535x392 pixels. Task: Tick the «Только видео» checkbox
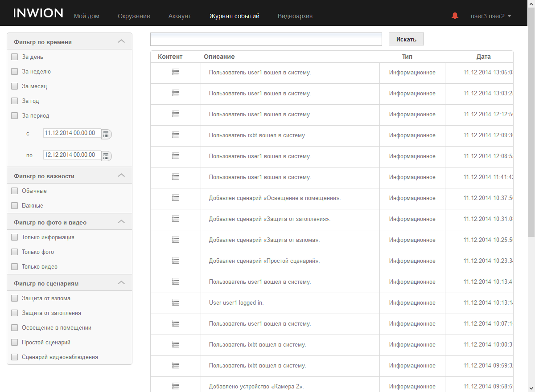[x=15, y=267]
